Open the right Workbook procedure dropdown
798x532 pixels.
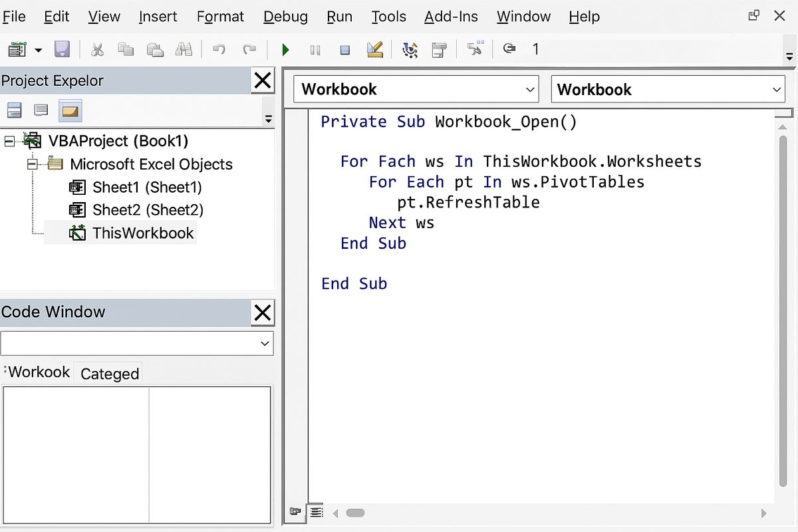click(668, 89)
